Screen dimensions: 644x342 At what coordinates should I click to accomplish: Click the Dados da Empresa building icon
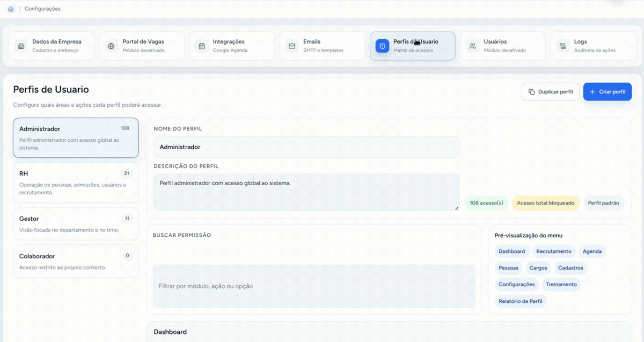(x=21, y=46)
